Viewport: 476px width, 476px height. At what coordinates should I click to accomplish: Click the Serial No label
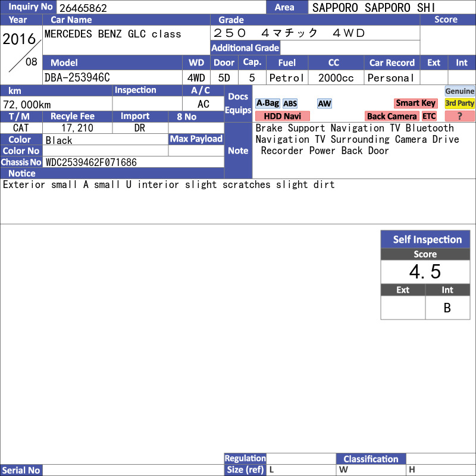click(21, 470)
